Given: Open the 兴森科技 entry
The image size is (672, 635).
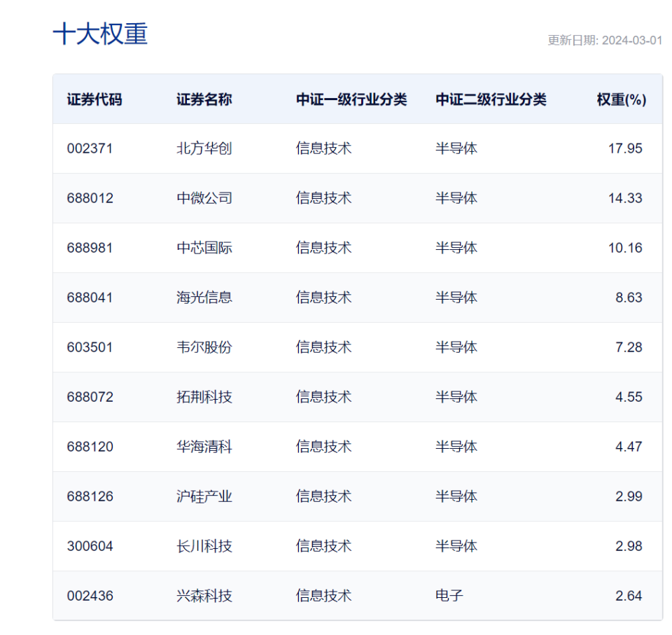Looking at the screenshot, I should coord(204,596).
